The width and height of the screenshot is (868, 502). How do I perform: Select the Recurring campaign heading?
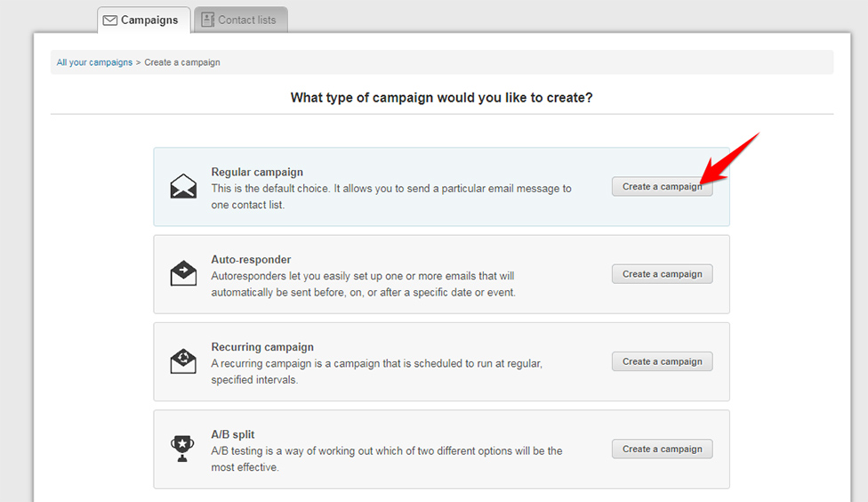tap(262, 347)
